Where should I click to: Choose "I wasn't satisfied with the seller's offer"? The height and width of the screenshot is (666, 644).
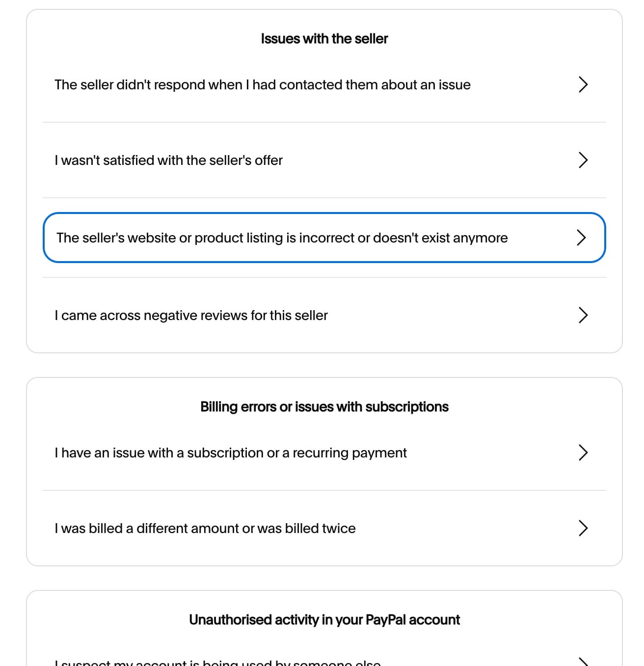168,160
